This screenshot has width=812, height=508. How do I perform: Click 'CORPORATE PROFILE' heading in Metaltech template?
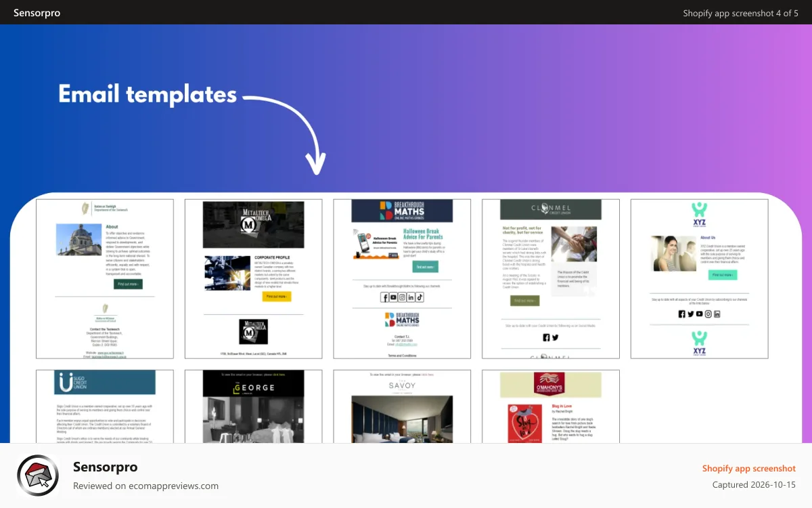(272, 258)
